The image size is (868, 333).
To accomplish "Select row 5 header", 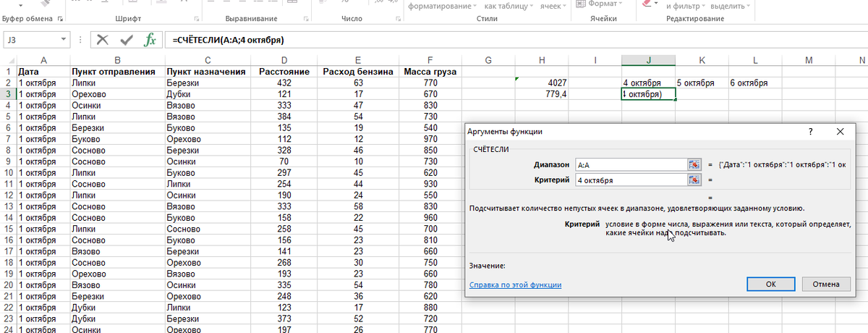I will point(8,116).
